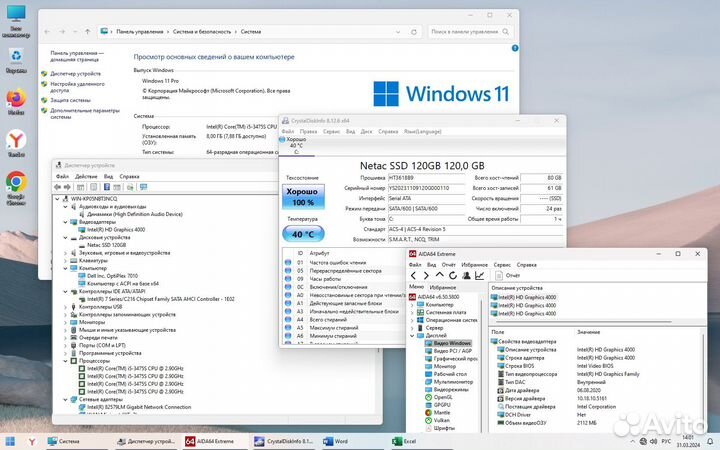
Task: Click the search field in Control Panel
Action: (x=470, y=32)
